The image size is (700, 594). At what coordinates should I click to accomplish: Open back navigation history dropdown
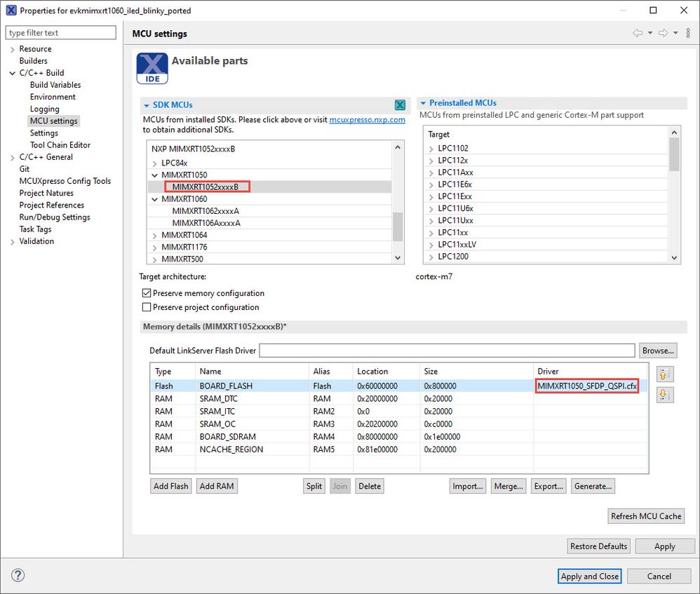point(650,32)
